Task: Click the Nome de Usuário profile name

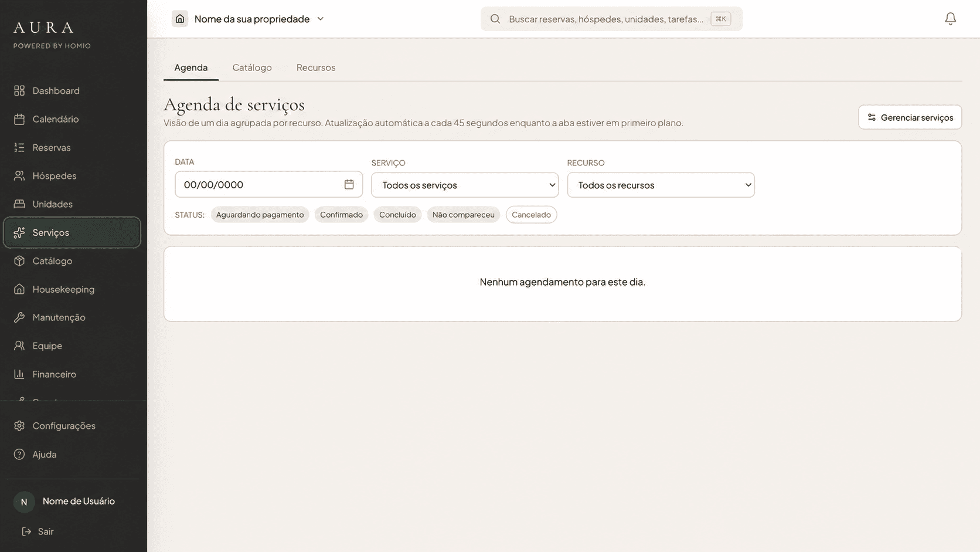Action: (79, 501)
